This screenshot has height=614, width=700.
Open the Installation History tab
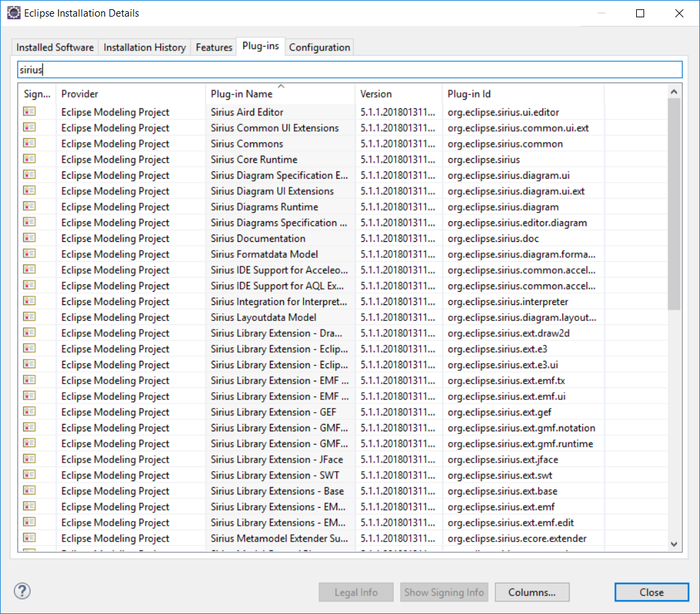click(x=145, y=47)
